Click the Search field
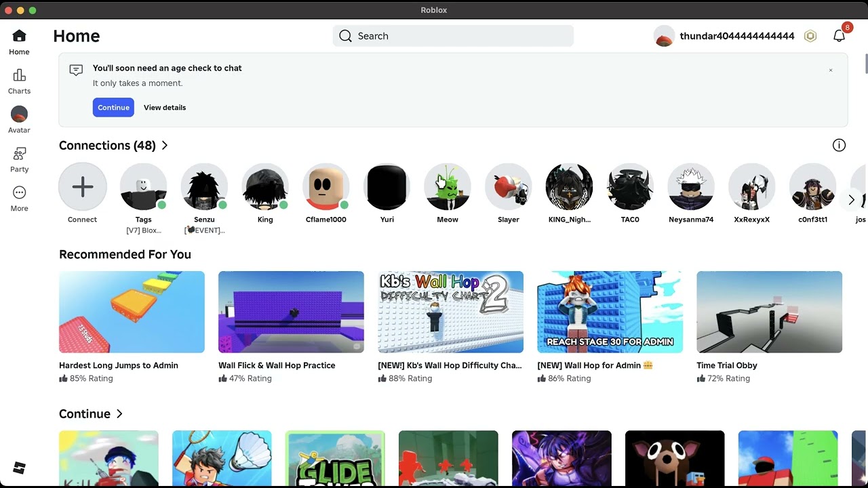Image resolution: width=868 pixels, height=488 pixels. (453, 36)
